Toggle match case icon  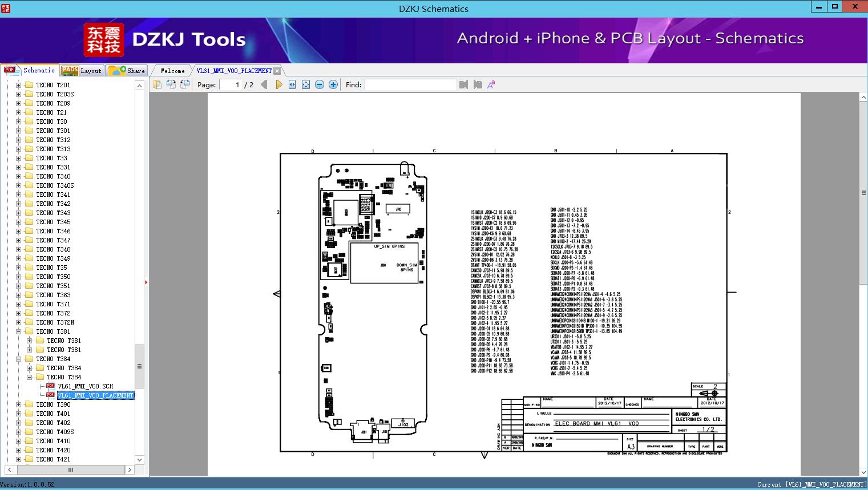491,84
